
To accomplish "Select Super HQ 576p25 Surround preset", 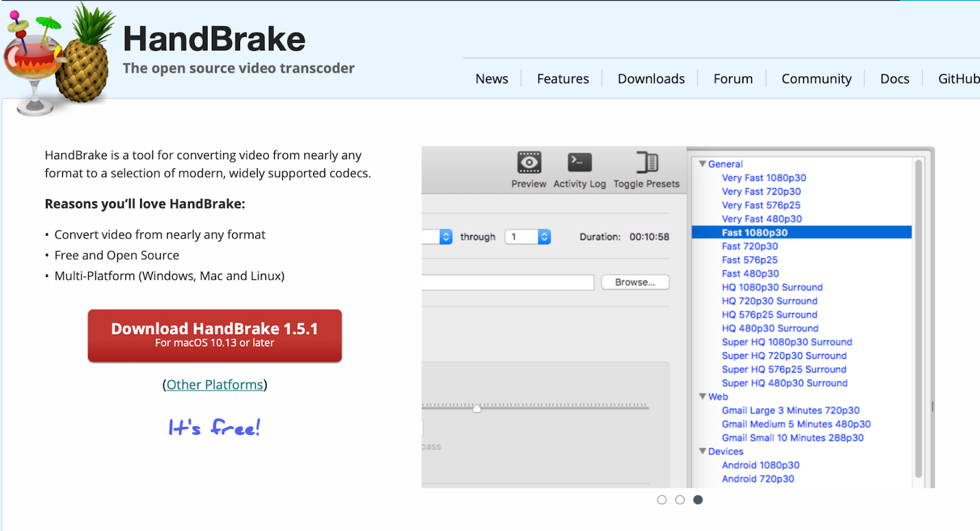I will pos(784,369).
